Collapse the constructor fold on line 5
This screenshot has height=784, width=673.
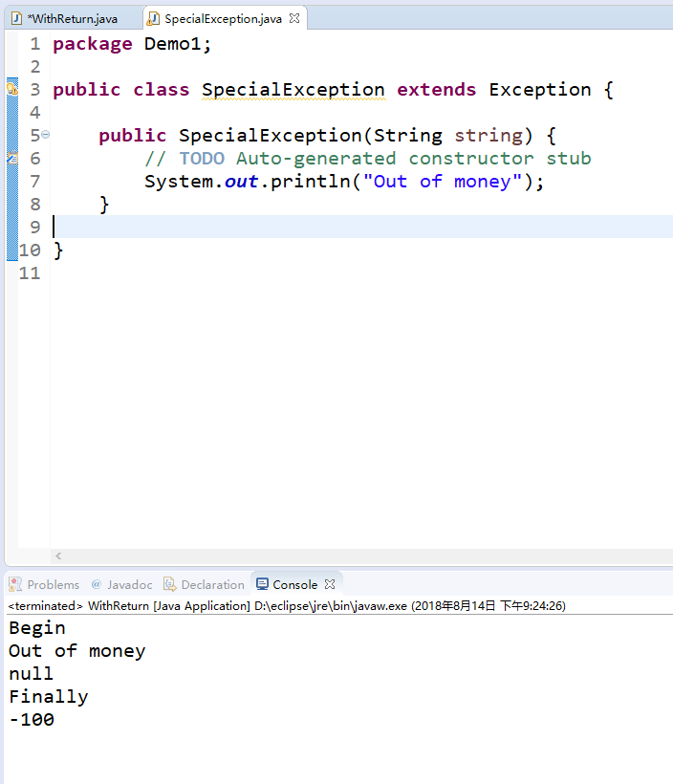pos(46,135)
